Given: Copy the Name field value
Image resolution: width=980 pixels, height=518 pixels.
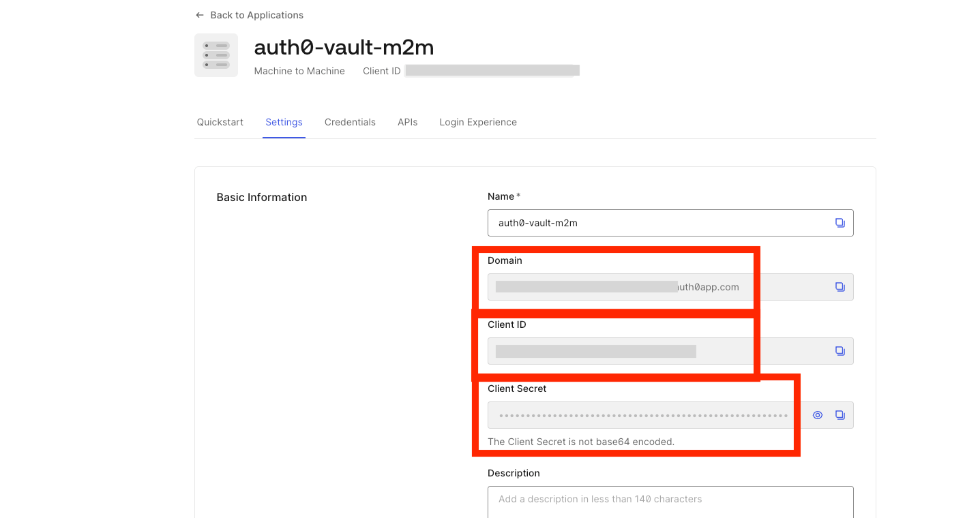Looking at the screenshot, I should tap(840, 223).
